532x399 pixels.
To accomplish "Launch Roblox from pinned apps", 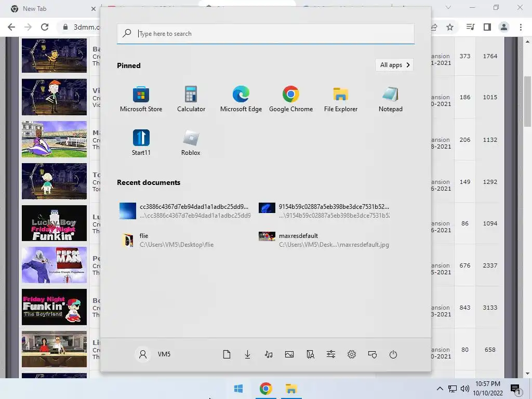I will coord(191,142).
